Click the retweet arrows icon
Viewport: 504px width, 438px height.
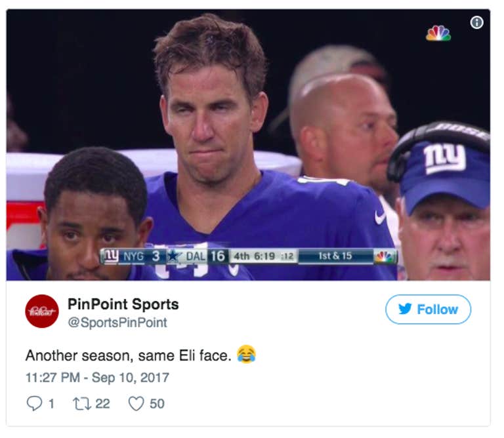[82, 404]
